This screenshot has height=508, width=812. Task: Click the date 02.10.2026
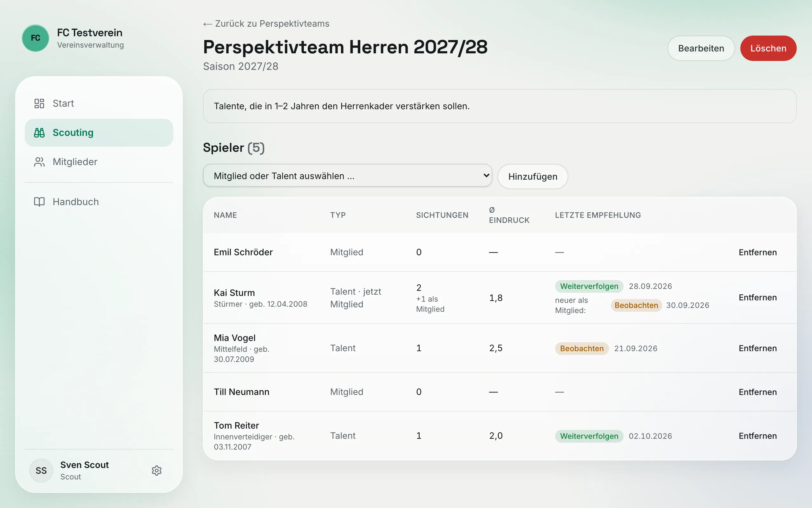tap(650, 436)
